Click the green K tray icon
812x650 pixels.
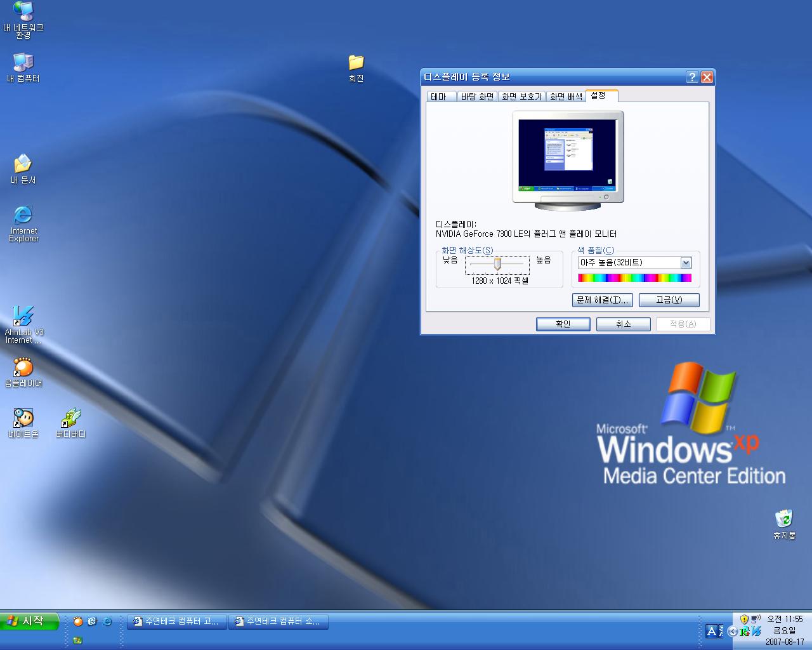(745, 631)
